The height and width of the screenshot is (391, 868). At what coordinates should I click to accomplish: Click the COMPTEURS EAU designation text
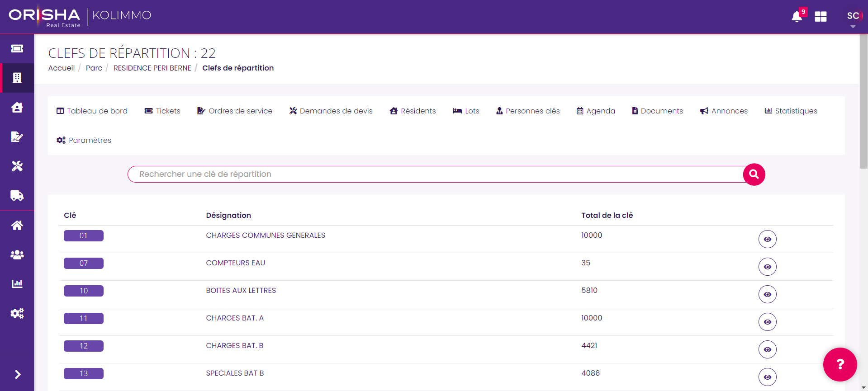coord(236,263)
